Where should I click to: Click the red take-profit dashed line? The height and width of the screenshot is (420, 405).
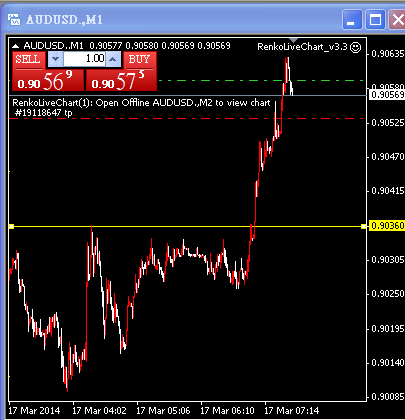pyautogui.click(x=187, y=119)
